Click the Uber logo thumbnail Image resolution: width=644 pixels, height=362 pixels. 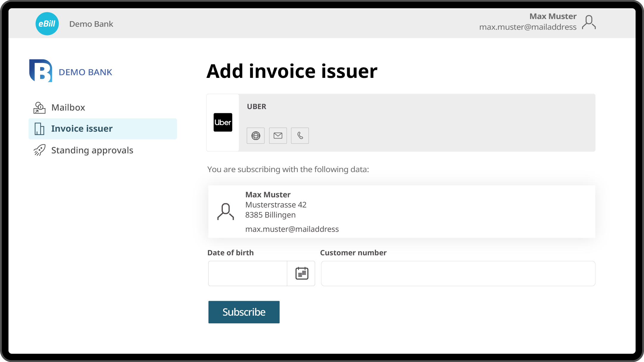click(x=223, y=122)
